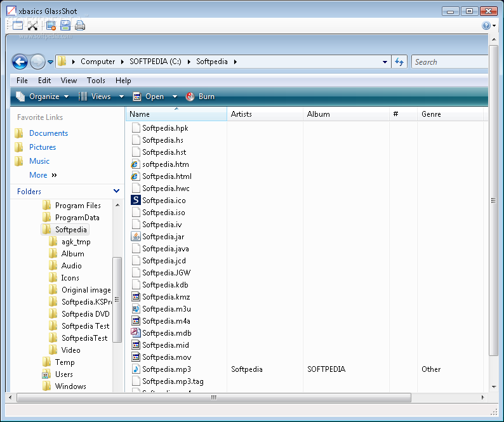The image size is (504, 422).
Task: Print the screenshot using the printer icon
Action: coord(80,25)
